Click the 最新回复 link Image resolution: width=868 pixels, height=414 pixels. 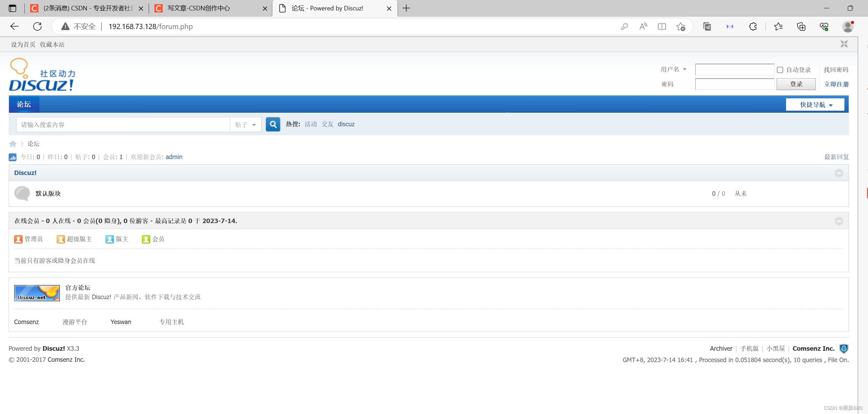pos(837,157)
